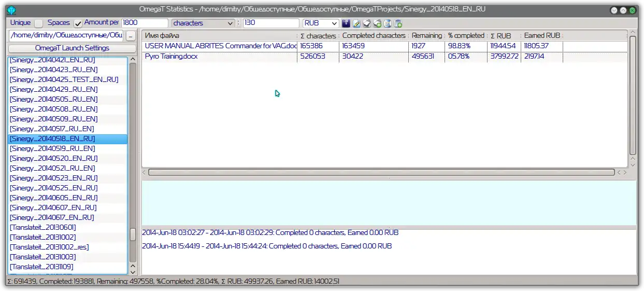Click the project list scrollbar thumb
Viewport: 644px width, 291px height.
coord(133,234)
